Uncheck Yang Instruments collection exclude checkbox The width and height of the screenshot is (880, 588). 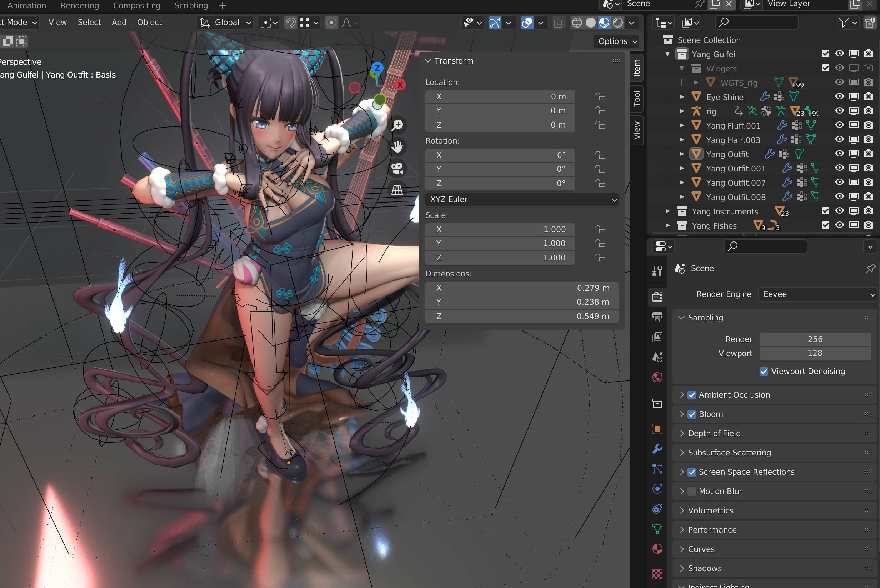coord(825,211)
